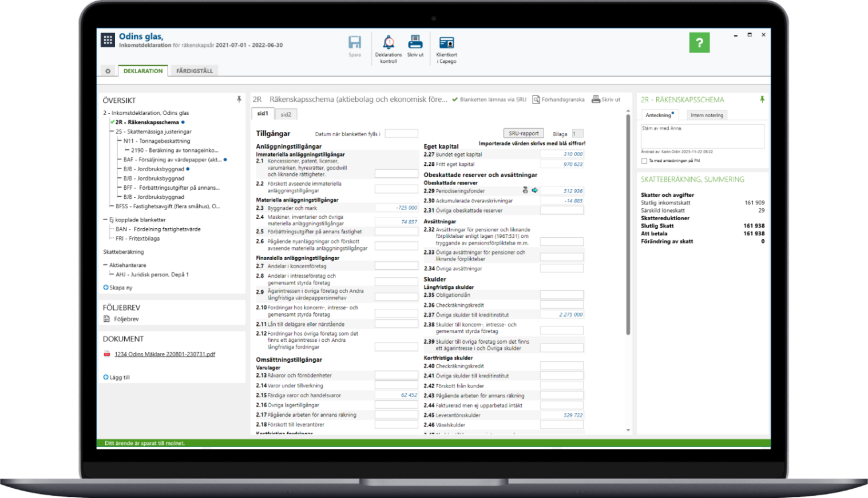Click the Skriv ut printer icon in toolbar
This screenshot has width=868, height=498.
pos(415,42)
